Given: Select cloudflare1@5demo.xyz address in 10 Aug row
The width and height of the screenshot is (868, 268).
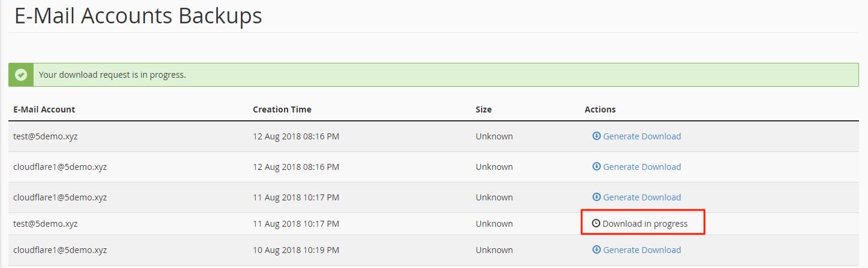Looking at the screenshot, I should (60, 250).
